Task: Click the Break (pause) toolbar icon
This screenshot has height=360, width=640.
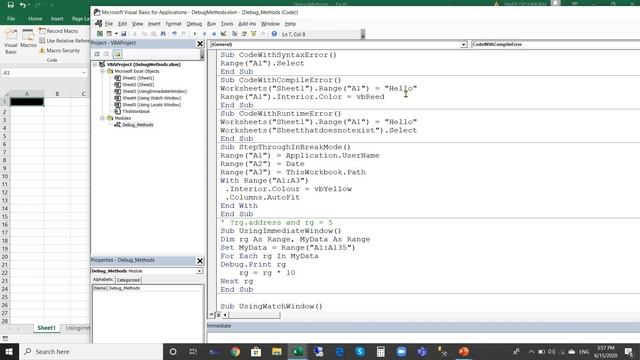Action: pyautogui.click(x=204, y=34)
